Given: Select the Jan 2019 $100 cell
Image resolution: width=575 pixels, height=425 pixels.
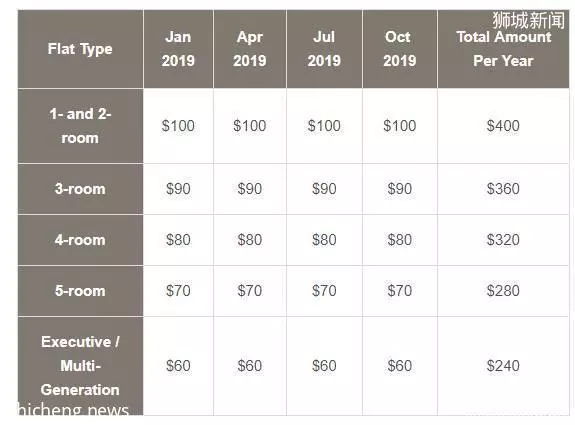Looking at the screenshot, I should [x=178, y=126].
